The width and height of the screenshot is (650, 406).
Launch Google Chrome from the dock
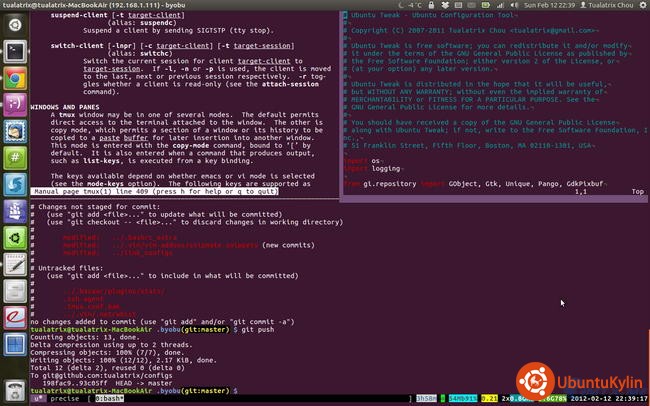[x=15, y=78]
